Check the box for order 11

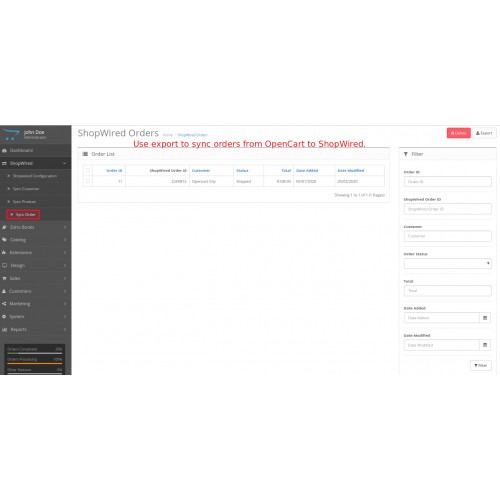tap(88, 181)
